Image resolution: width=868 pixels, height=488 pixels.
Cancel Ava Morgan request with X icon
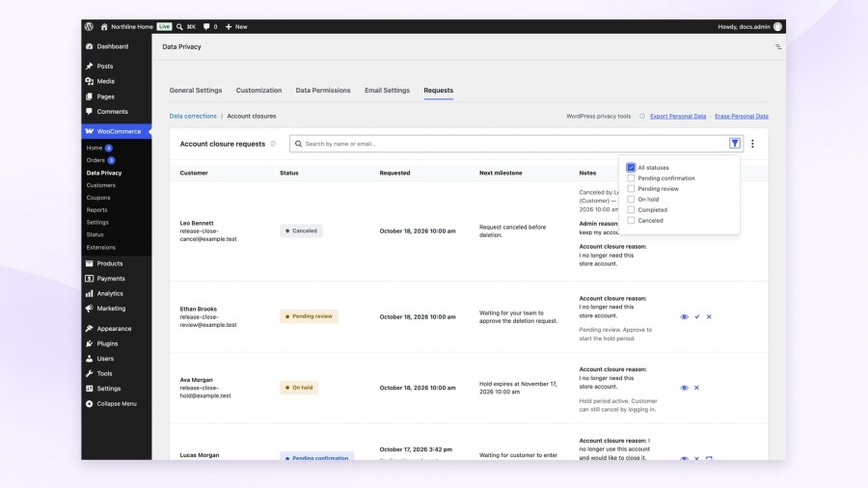(x=697, y=388)
